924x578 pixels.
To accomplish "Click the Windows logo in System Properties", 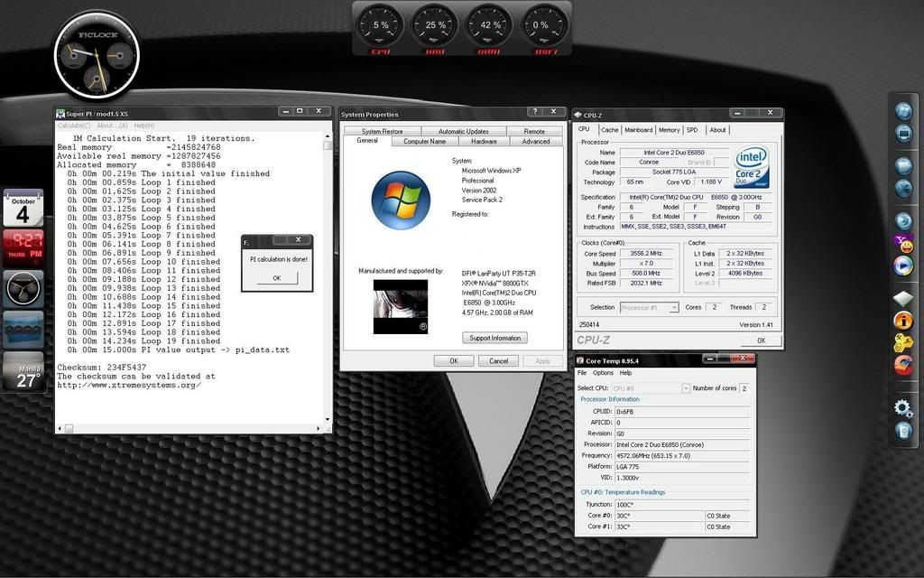I will 401,200.
